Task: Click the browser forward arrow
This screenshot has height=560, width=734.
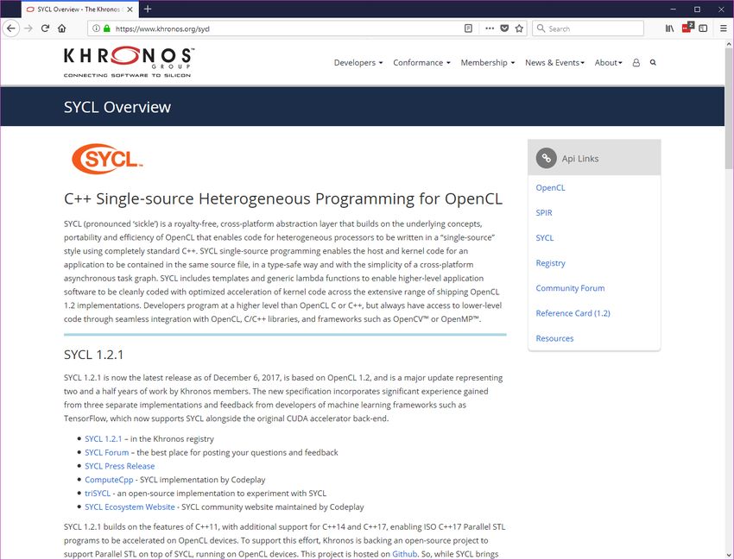Action: 28,28
